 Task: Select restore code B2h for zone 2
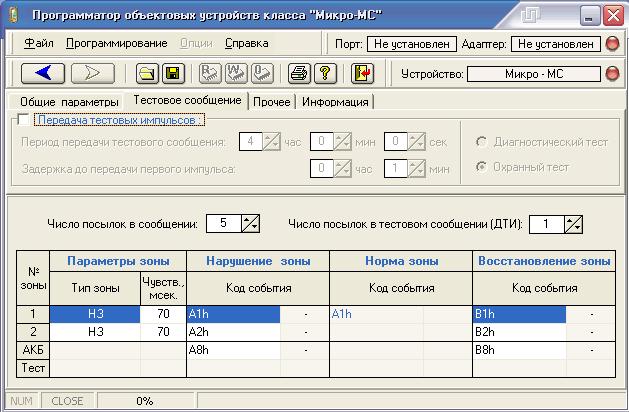click(x=519, y=332)
